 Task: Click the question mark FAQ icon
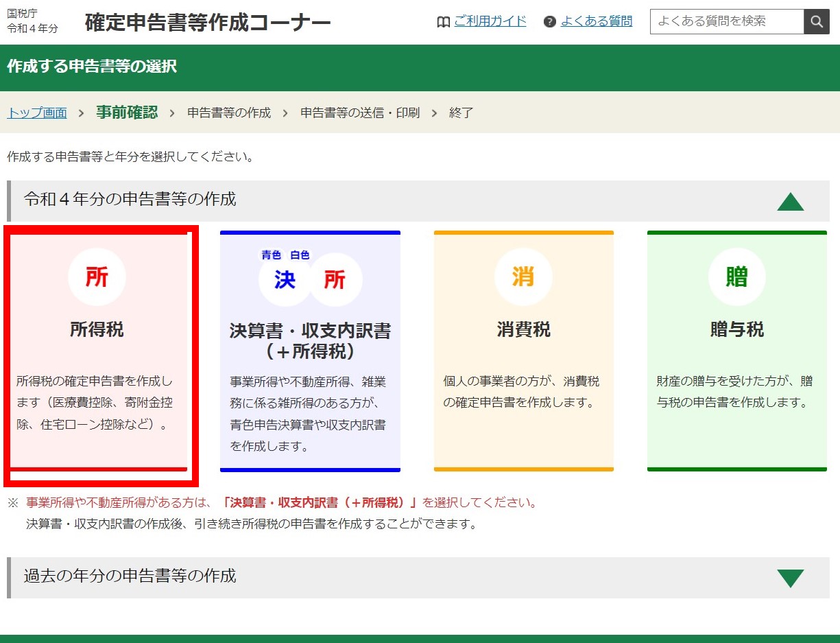549,22
